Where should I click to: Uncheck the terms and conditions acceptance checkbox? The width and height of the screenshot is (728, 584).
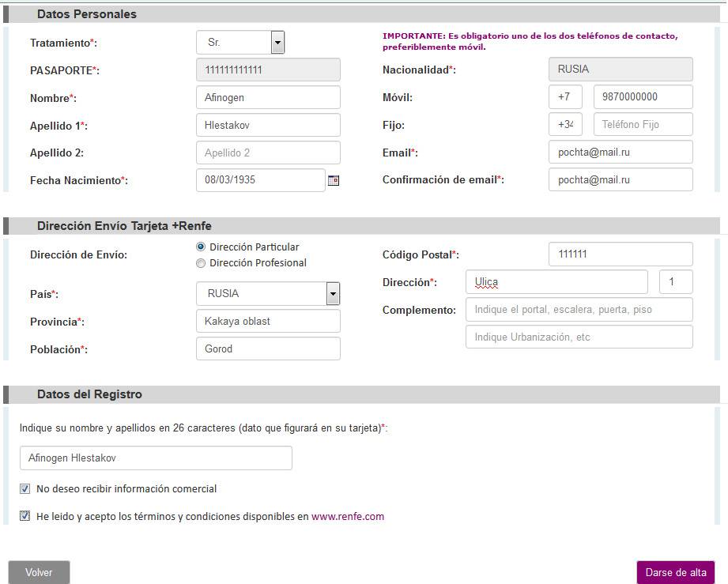[x=25, y=517]
